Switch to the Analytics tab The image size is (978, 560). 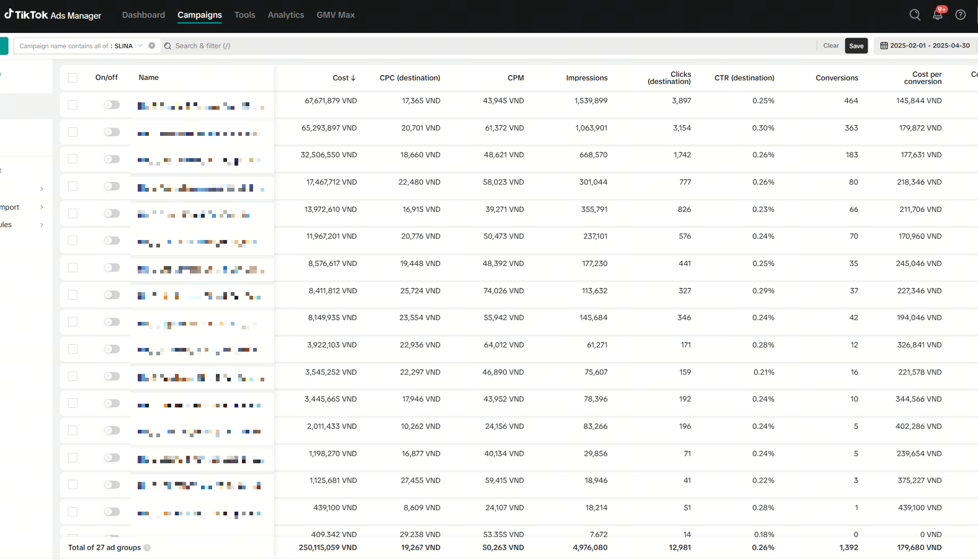pos(286,15)
